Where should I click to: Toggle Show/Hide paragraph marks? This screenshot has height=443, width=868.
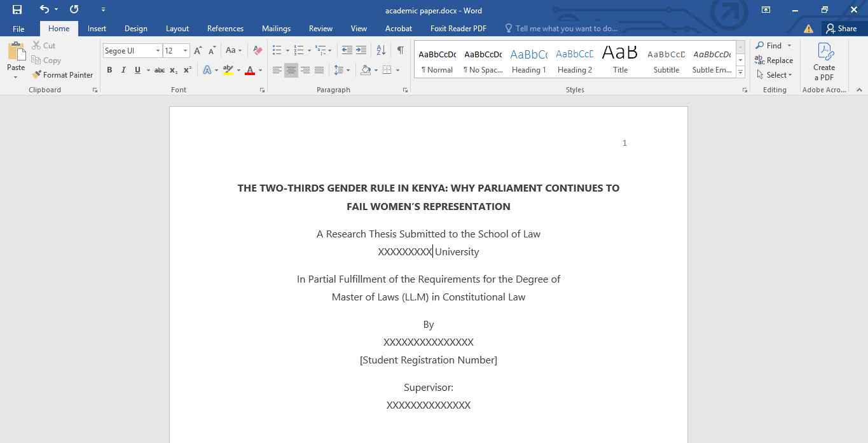point(400,50)
